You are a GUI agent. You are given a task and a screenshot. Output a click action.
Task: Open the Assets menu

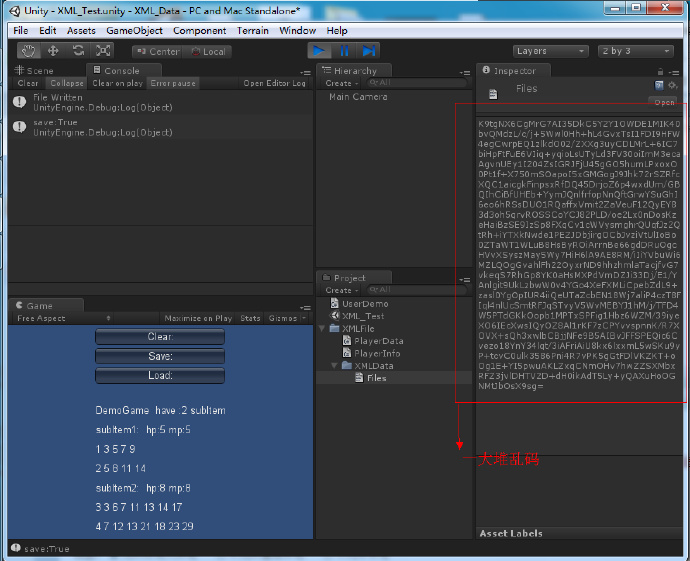click(81, 30)
